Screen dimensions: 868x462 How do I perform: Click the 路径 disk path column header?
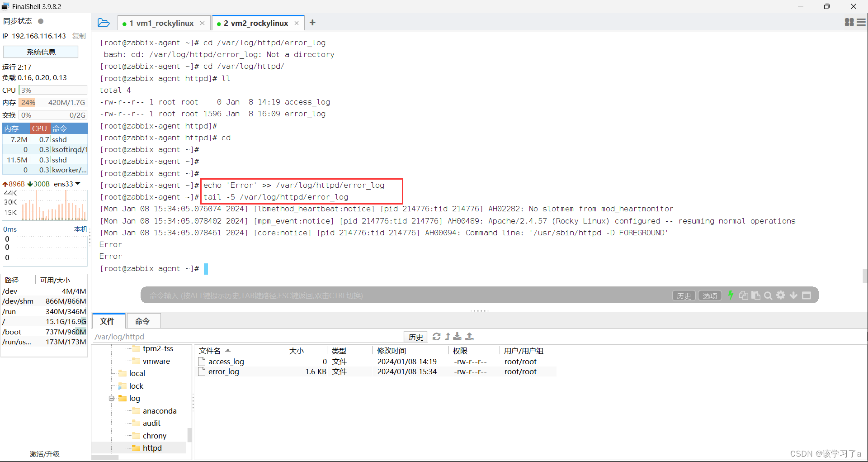(x=12, y=280)
